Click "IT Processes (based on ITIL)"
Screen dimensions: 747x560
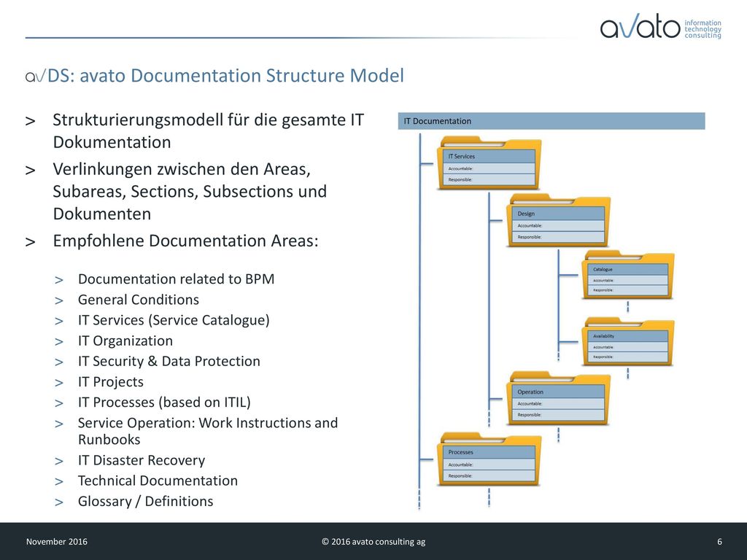pyautogui.click(x=164, y=402)
